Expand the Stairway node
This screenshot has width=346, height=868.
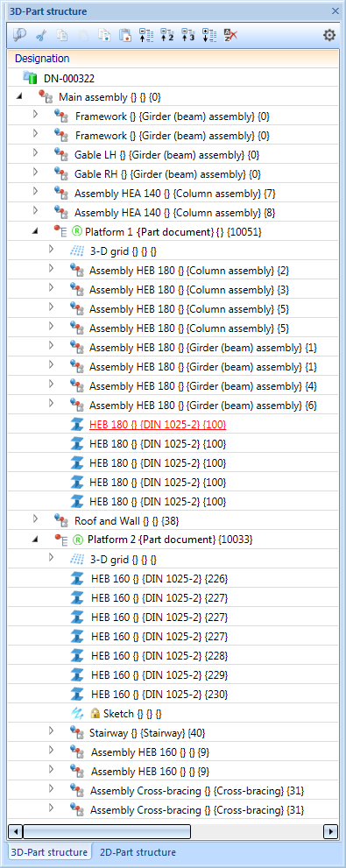tap(52, 730)
